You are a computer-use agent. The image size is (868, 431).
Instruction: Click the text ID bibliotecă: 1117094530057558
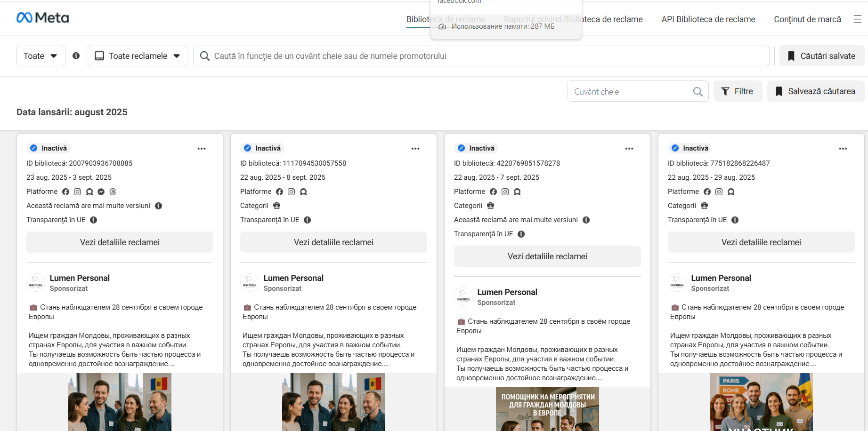pos(293,163)
